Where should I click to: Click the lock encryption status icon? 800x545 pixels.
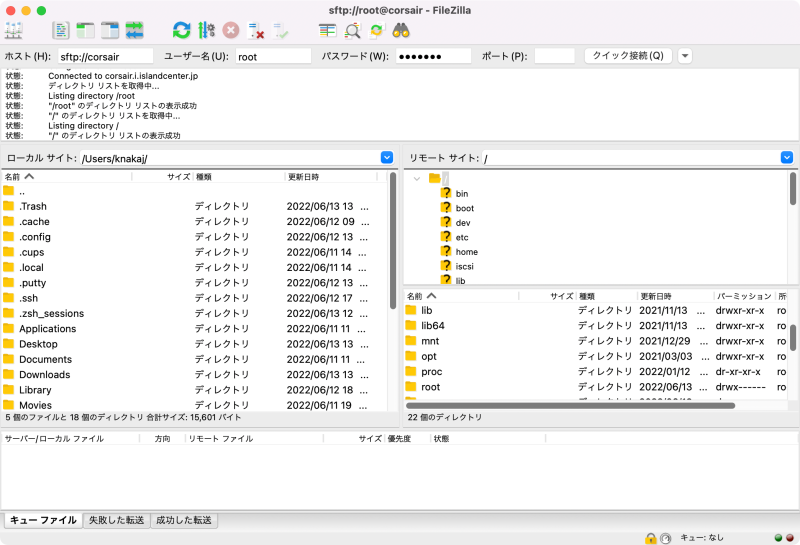coord(651,538)
